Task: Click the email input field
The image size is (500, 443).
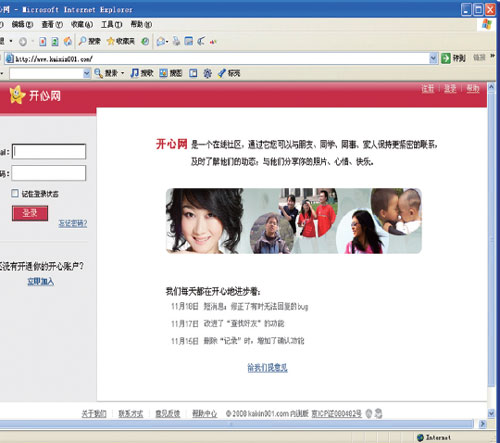Action: point(49,152)
